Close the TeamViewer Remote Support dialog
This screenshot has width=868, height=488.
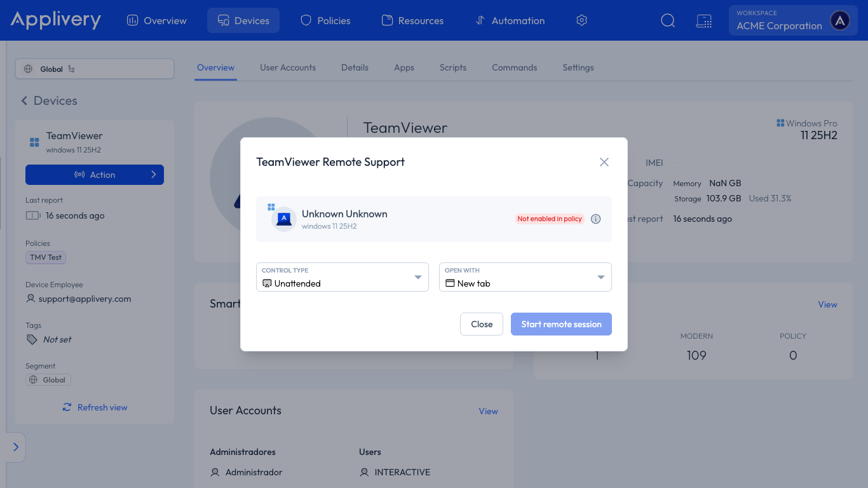point(604,162)
